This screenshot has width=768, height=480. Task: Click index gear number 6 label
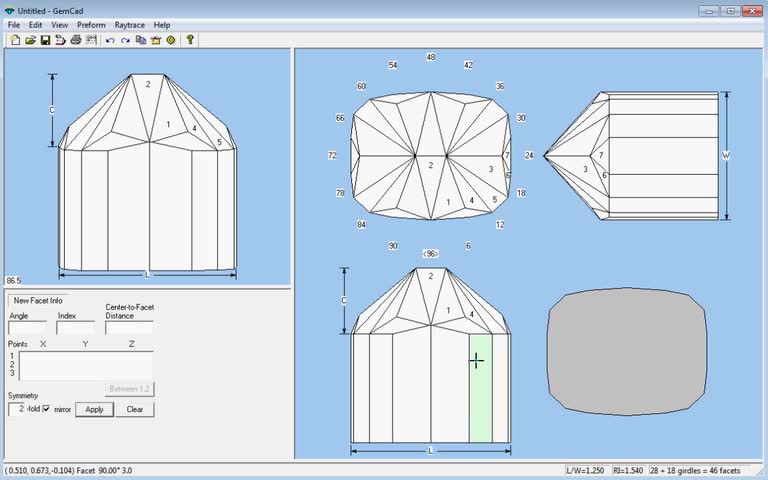(468, 246)
